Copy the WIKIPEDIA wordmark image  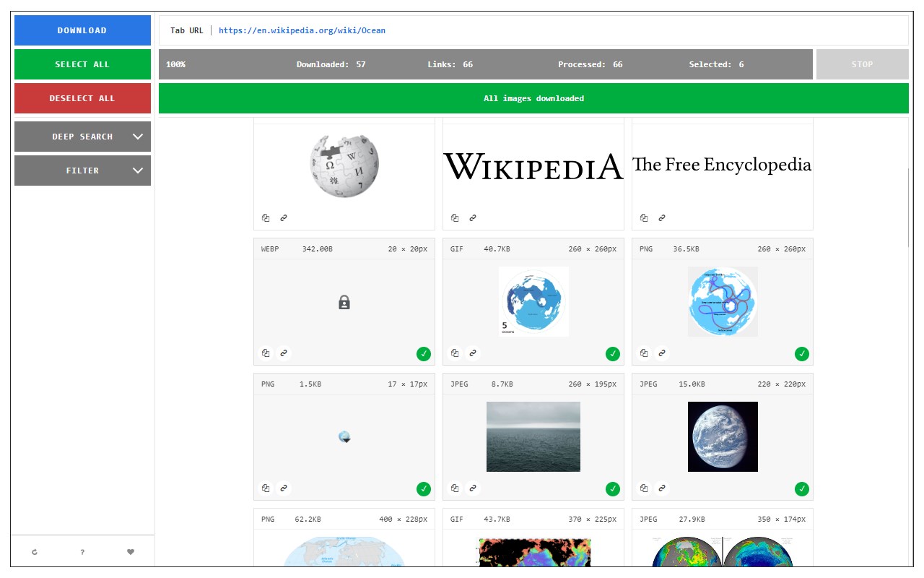tap(455, 217)
